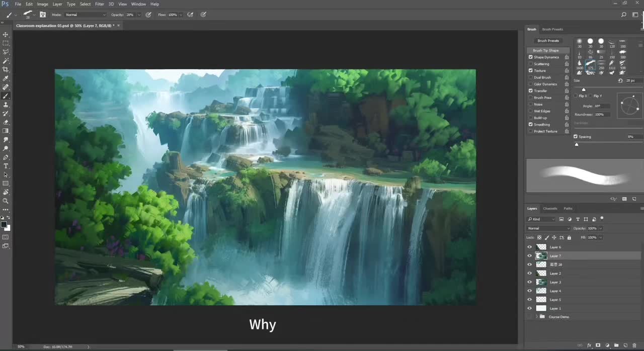This screenshot has width=644, height=351.
Task: Select the Clone Stamp tool
Action: pyautogui.click(x=6, y=105)
